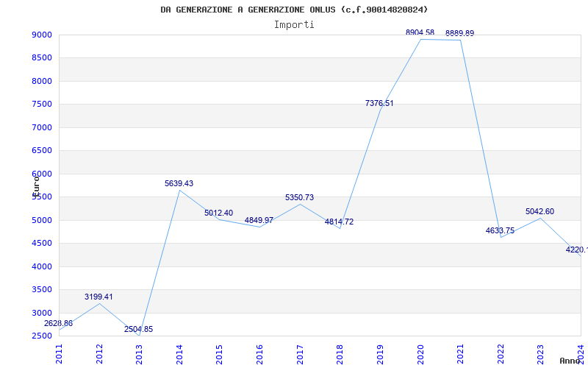Click the x-axis year 2019

[x=380, y=354]
